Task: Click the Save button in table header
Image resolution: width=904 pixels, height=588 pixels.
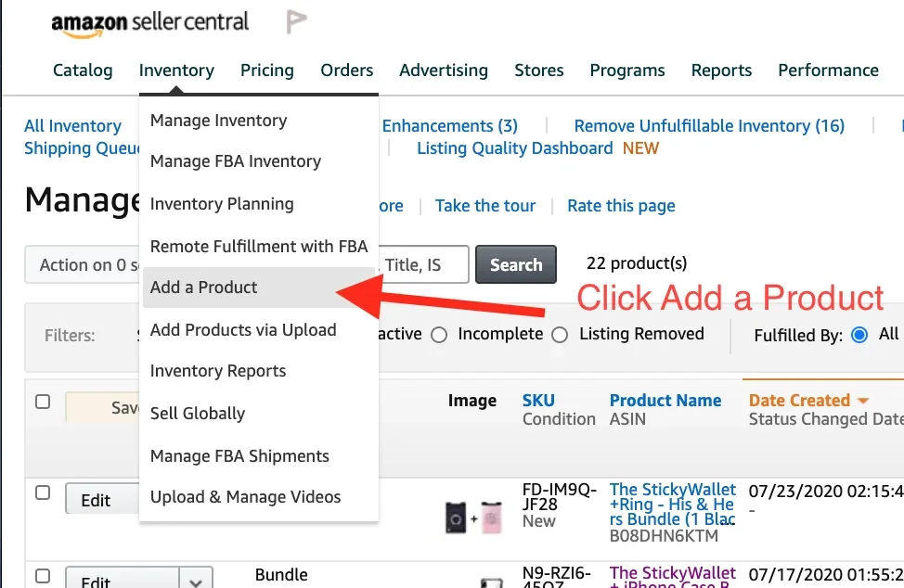Action: pos(102,408)
